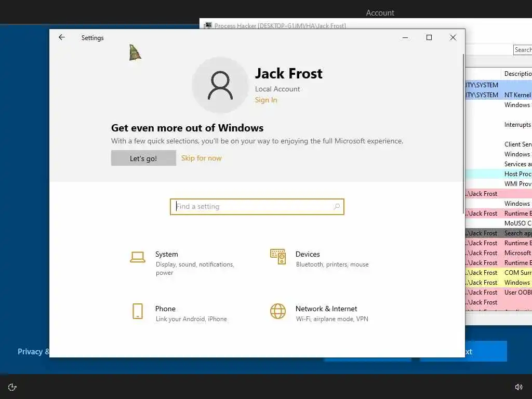Maximize the Settings window
The image size is (532, 399).
point(429,37)
